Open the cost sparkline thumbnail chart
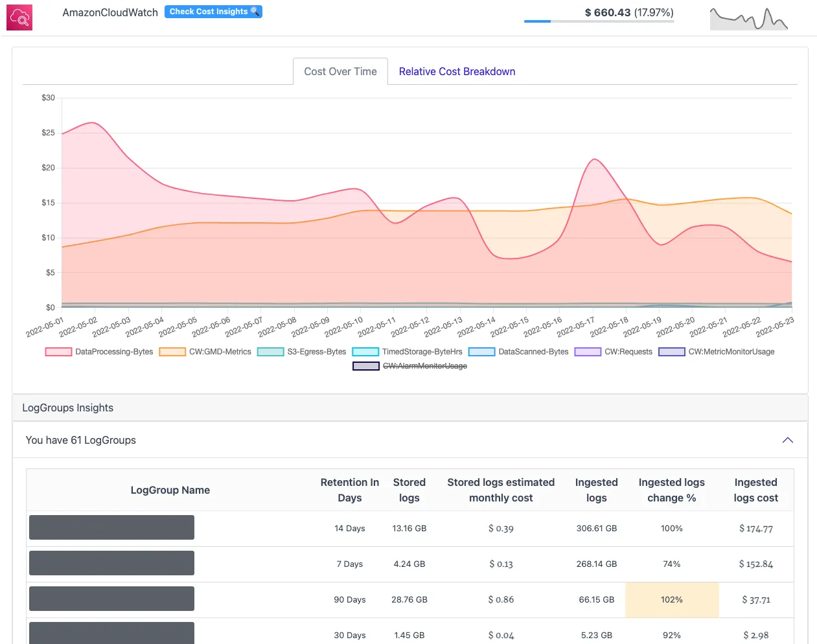This screenshot has height=644, width=817. 749,18
